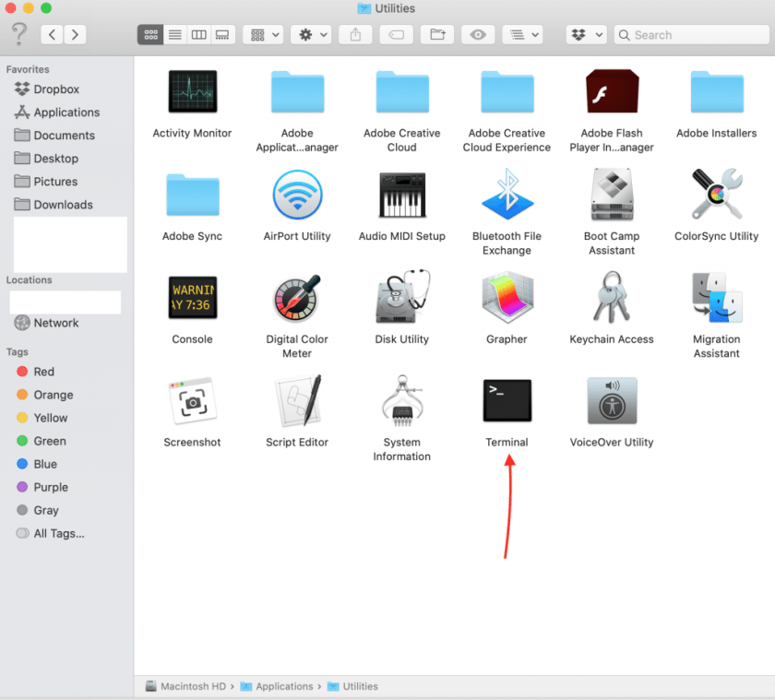Switch to list view
Image resolution: width=775 pixels, height=700 pixels.
175,34
